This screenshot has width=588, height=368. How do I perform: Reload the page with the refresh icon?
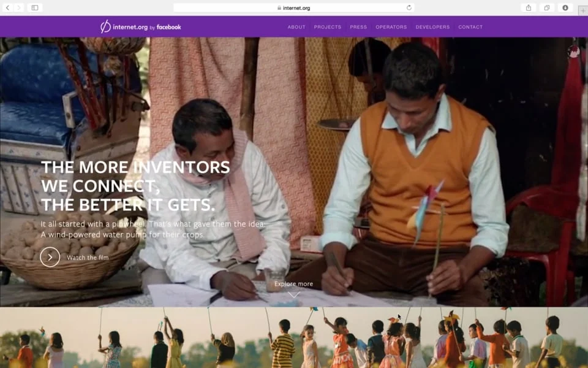[x=409, y=7]
